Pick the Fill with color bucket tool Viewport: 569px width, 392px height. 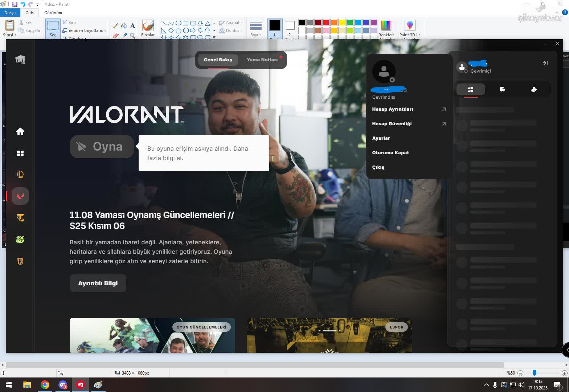pyautogui.click(x=124, y=26)
